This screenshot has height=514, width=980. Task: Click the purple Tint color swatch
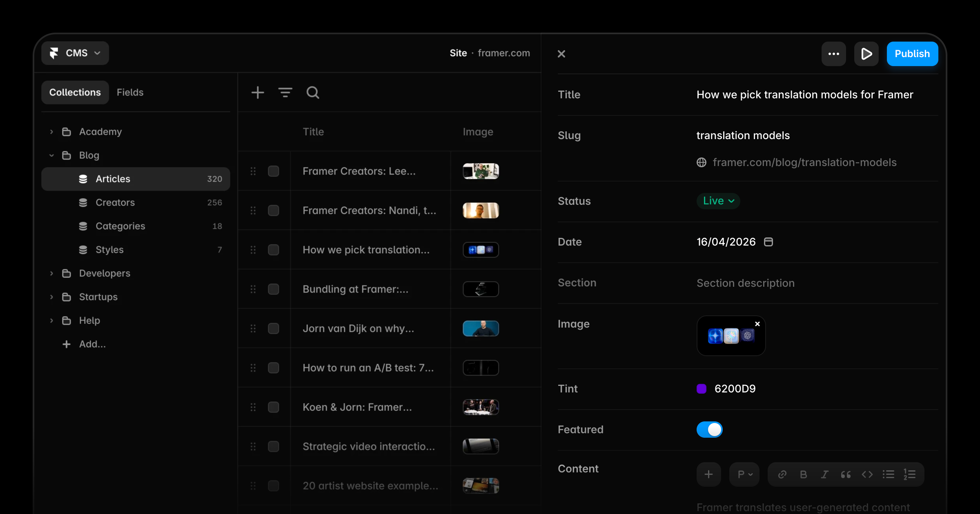pyautogui.click(x=702, y=389)
